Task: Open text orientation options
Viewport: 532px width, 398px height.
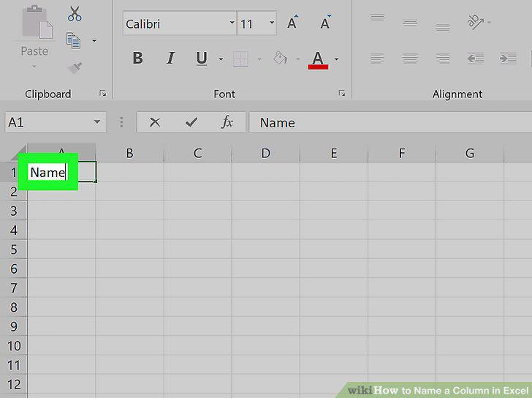Action: coord(475,22)
